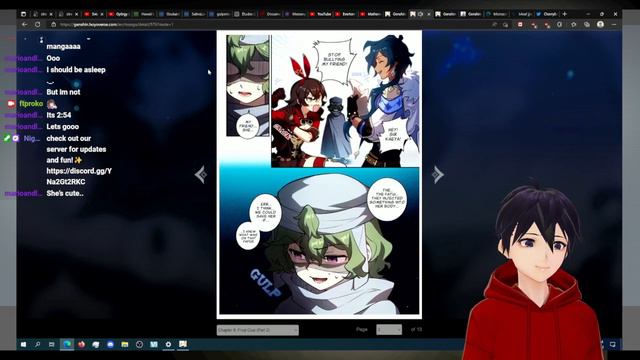Open the browser profile avatar

(x=600, y=24)
